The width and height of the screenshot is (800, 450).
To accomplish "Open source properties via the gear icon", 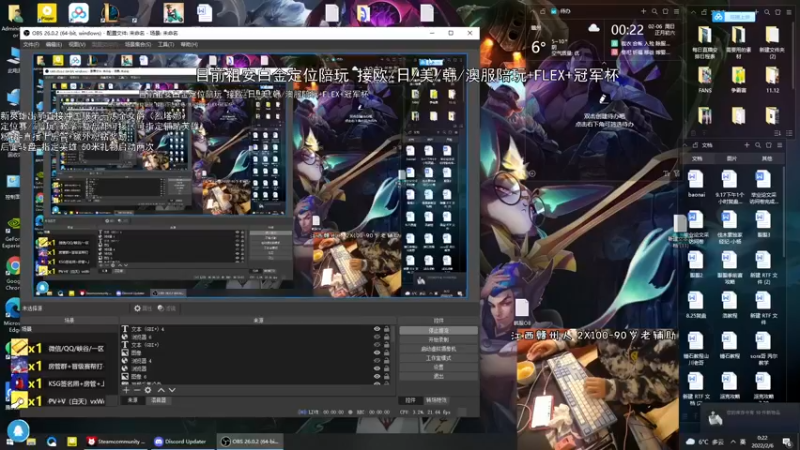I will coord(148,390).
